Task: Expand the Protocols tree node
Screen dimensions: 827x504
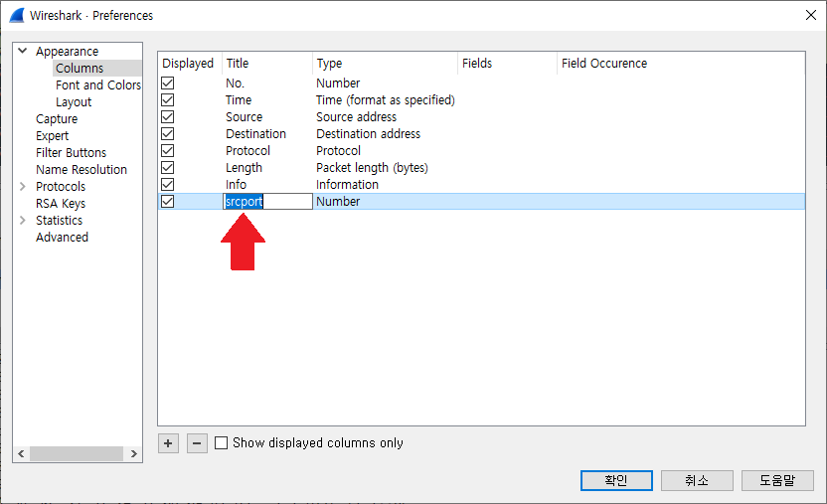Action: point(23,186)
